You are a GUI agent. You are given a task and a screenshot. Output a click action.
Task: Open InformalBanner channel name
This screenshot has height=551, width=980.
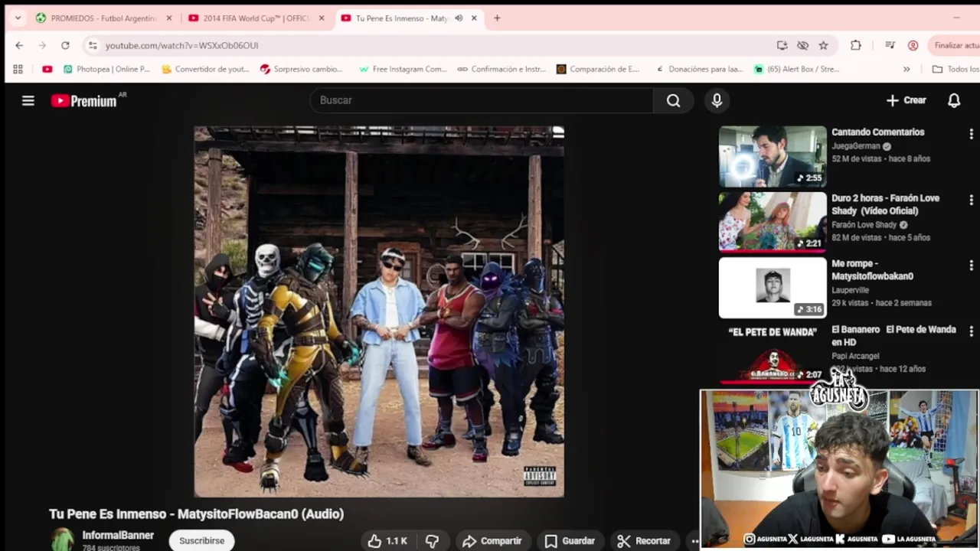(x=118, y=536)
